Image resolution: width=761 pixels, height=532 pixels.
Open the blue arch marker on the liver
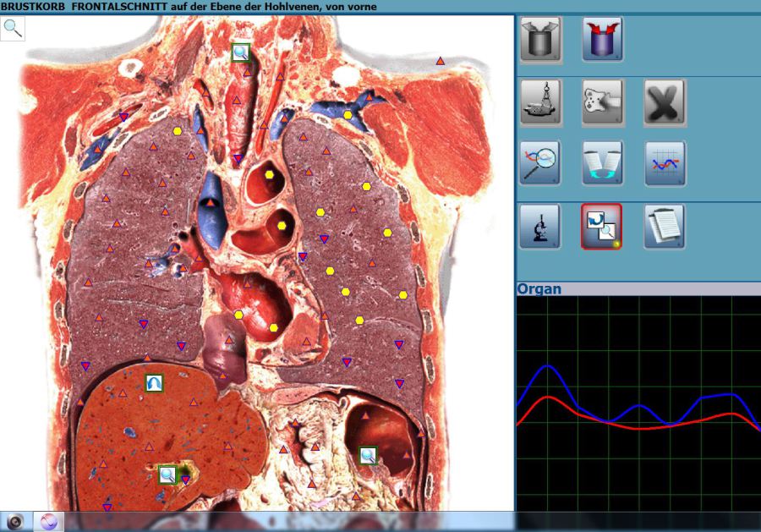coord(153,382)
